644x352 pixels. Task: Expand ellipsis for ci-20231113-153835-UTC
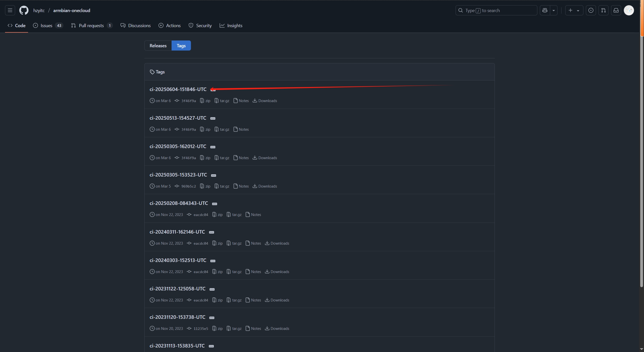coord(211,346)
